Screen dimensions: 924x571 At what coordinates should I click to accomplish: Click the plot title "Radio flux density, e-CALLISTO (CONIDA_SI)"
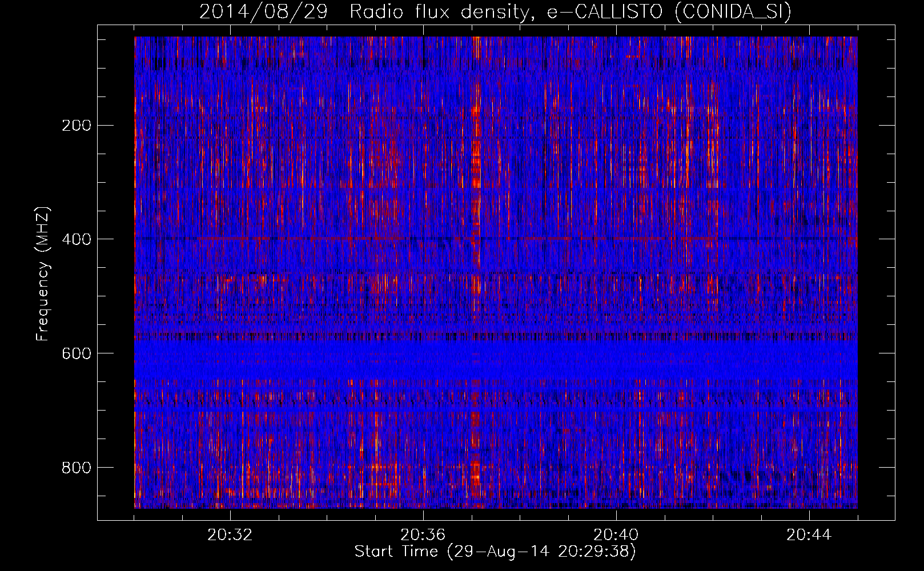pyautogui.click(x=571, y=12)
